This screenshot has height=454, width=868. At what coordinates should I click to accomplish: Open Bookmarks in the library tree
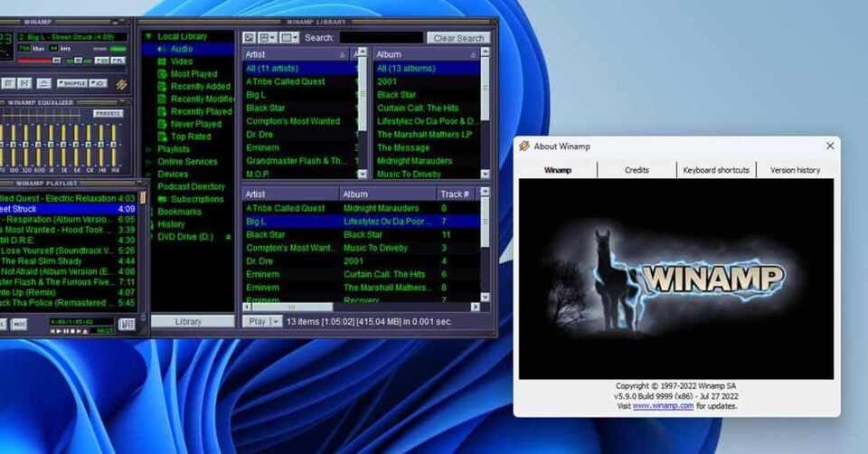(x=179, y=212)
